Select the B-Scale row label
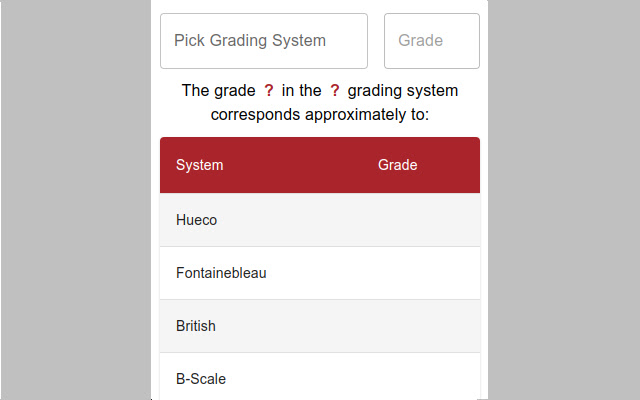 [201, 379]
